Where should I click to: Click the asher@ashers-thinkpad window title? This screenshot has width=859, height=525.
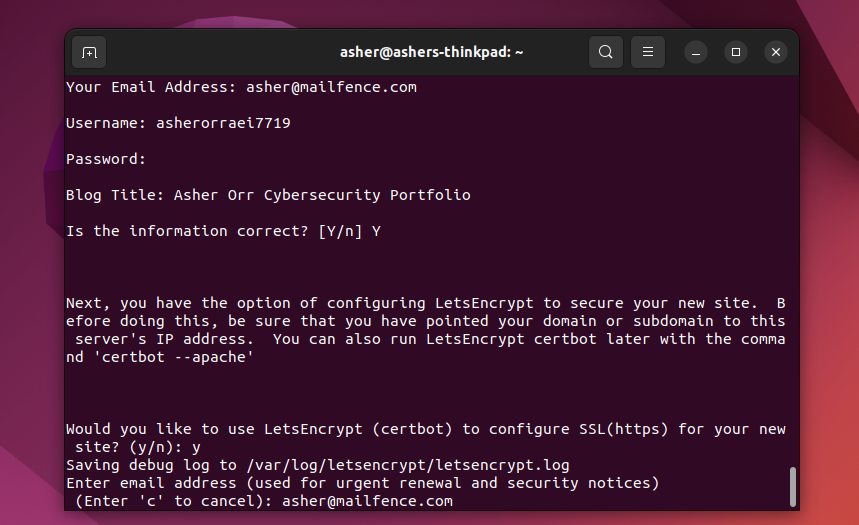(431, 52)
